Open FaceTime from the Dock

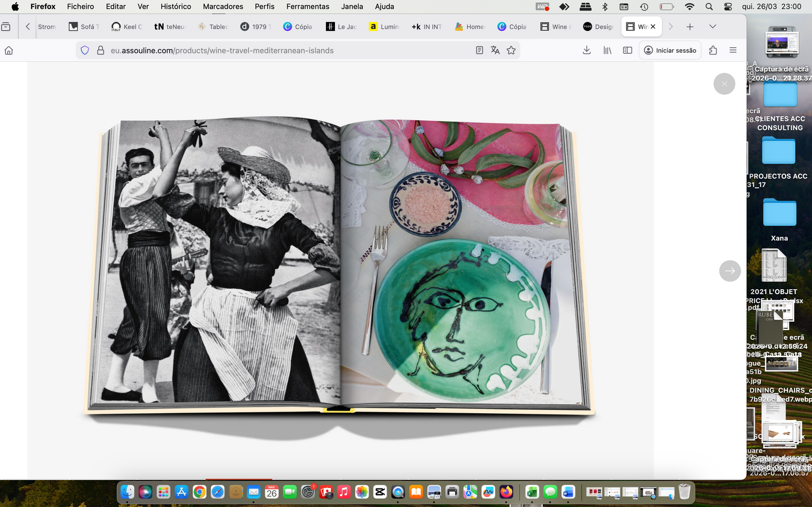[289, 492]
